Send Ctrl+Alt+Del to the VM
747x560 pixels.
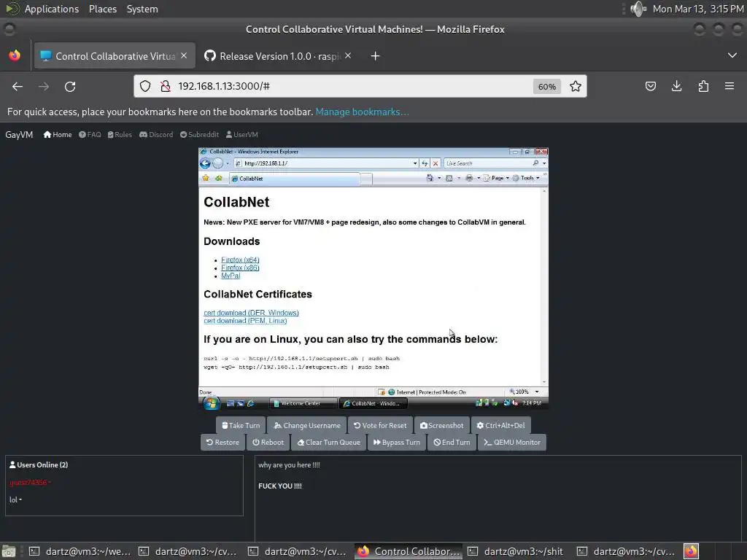point(500,425)
